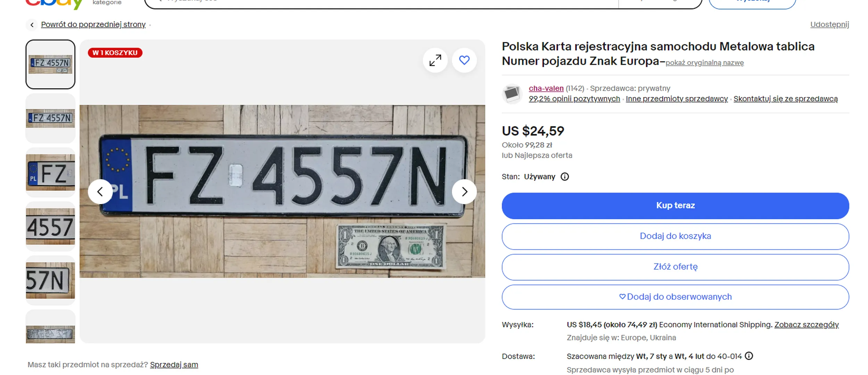Screen dimensions: 868x375
Task: Click Skontaktuj się ze sprzedawcą
Action: point(789,99)
